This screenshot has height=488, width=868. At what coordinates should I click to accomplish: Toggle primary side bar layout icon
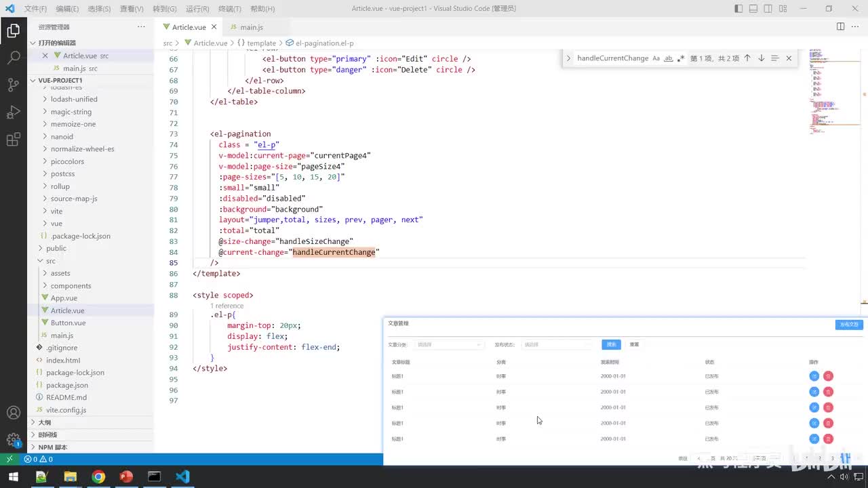pyautogui.click(x=738, y=9)
